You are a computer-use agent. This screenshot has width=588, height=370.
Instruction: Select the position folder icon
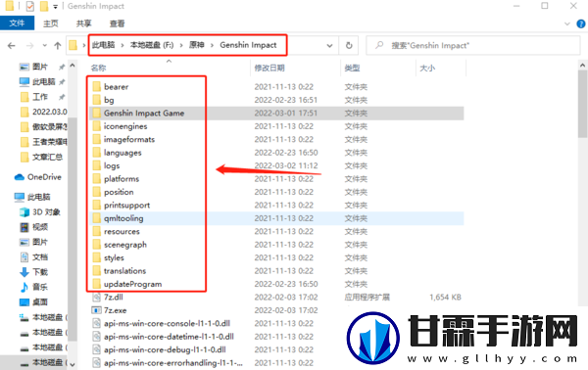[x=97, y=192]
